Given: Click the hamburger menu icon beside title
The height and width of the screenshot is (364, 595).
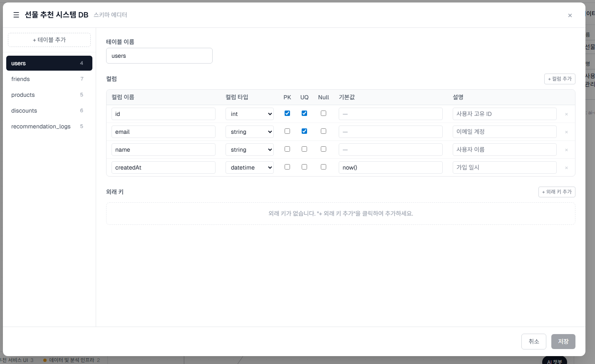Looking at the screenshot, I should click(x=16, y=15).
